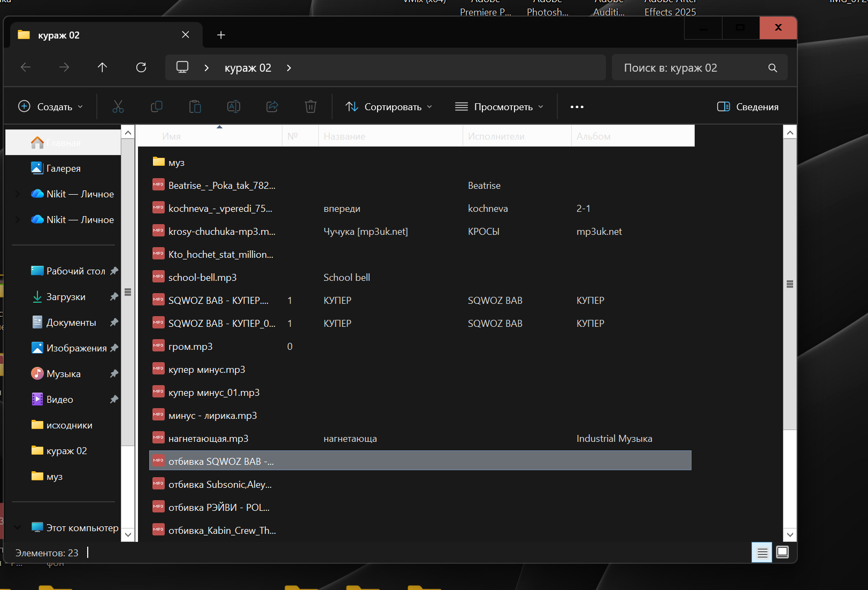Sort by the Альбом column header
This screenshot has height=590, width=868.
(633, 136)
